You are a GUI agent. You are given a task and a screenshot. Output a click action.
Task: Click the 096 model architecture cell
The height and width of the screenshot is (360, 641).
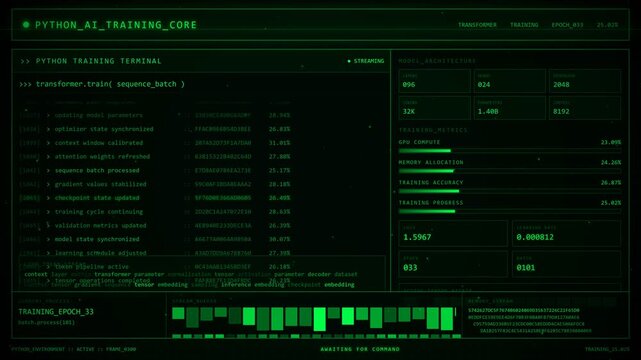click(434, 81)
